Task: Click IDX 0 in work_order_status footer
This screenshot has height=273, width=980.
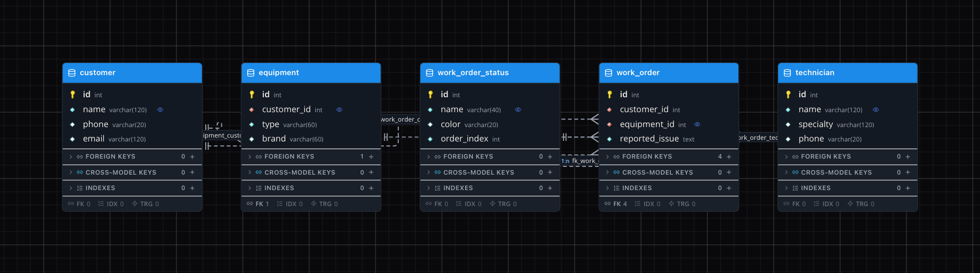Action: (468, 204)
